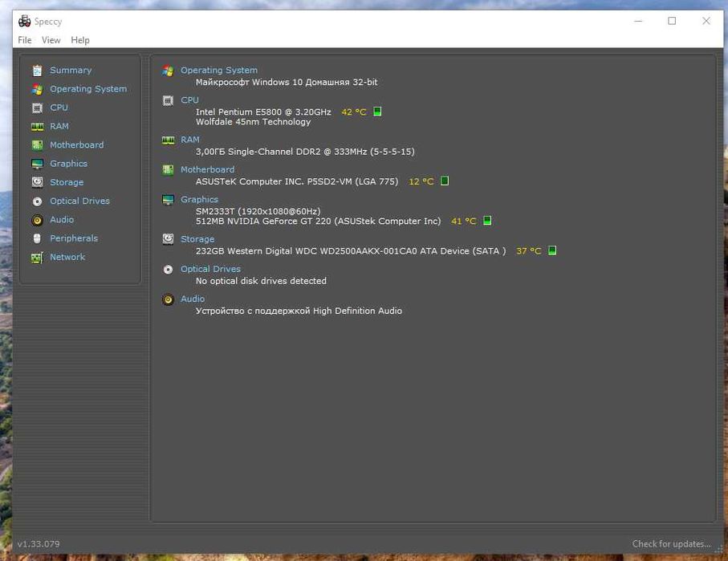Open the CPU heading link in summary

point(189,100)
